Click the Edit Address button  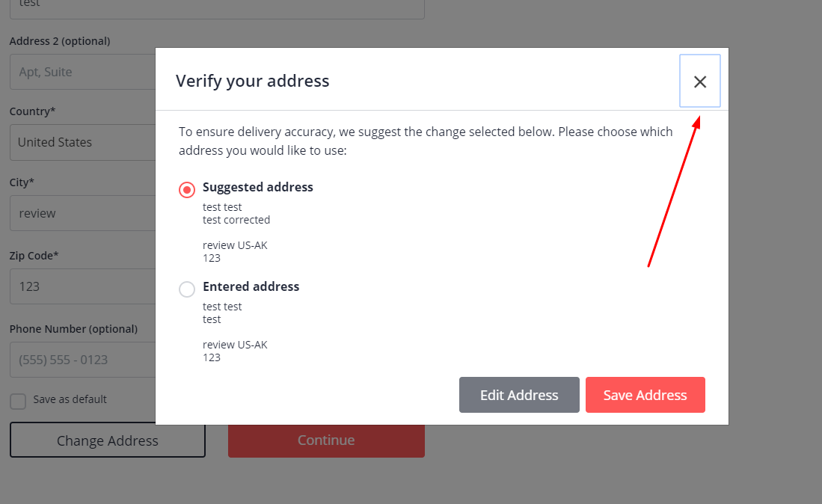tap(519, 394)
